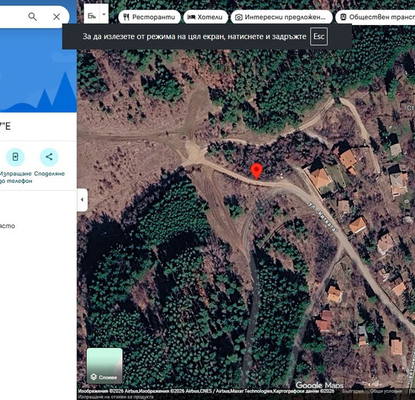Clear the search with the X icon
The image size is (415, 400).
(x=57, y=17)
